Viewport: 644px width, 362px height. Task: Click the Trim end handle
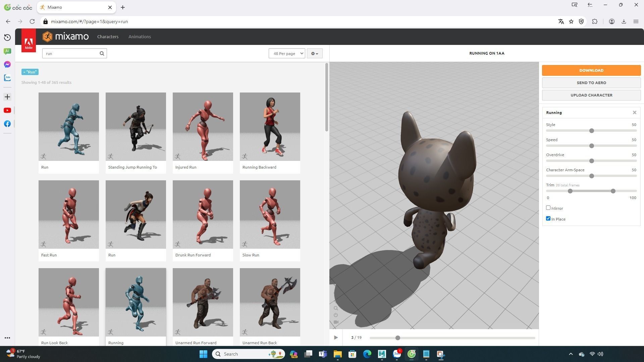(613, 191)
